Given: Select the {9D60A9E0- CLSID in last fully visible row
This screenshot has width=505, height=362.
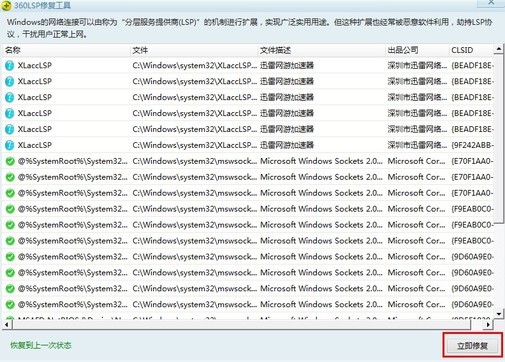Looking at the screenshot, I should point(471,304).
